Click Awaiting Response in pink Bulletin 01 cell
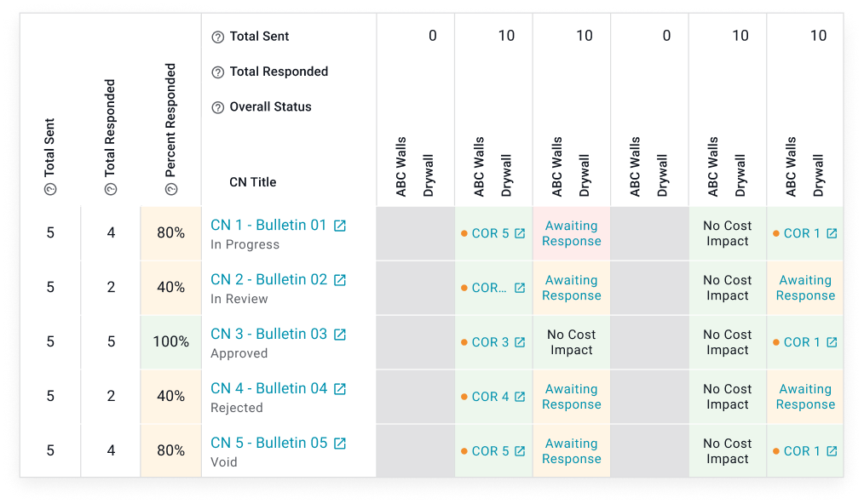This screenshot has width=864, height=504. [x=572, y=233]
